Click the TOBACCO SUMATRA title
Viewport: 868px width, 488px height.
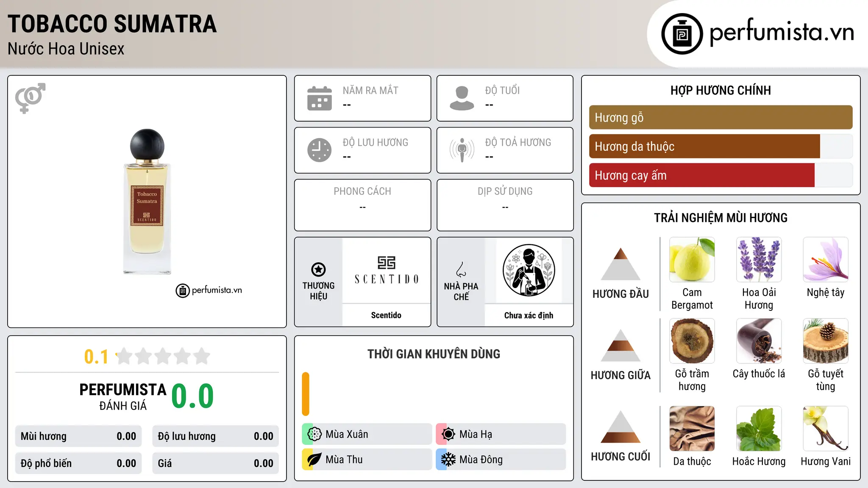click(x=112, y=24)
